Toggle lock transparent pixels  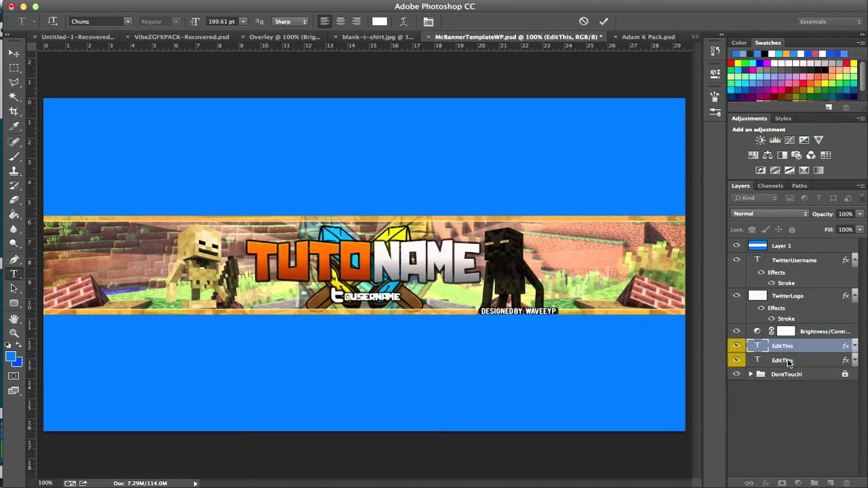(751, 230)
